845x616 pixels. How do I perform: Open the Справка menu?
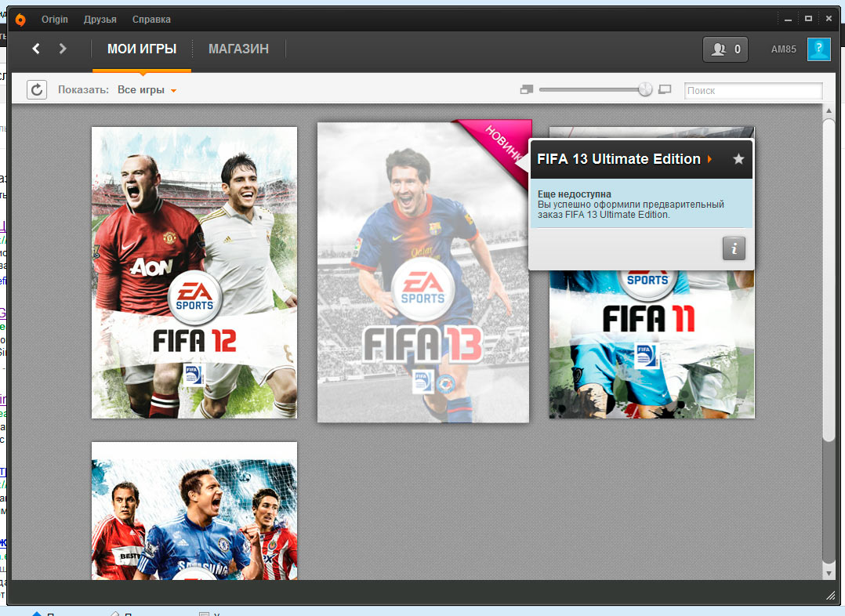coord(151,20)
